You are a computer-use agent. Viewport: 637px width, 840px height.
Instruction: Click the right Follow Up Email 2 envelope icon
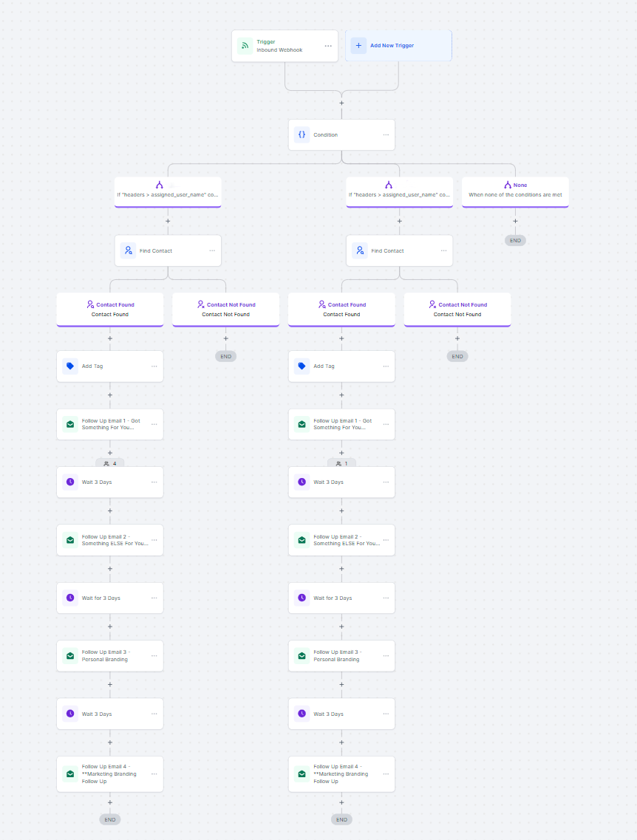click(302, 540)
